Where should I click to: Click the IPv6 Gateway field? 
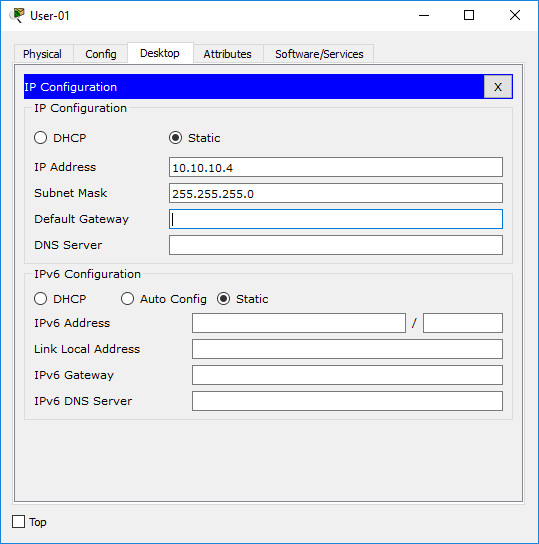pos(347,375)
